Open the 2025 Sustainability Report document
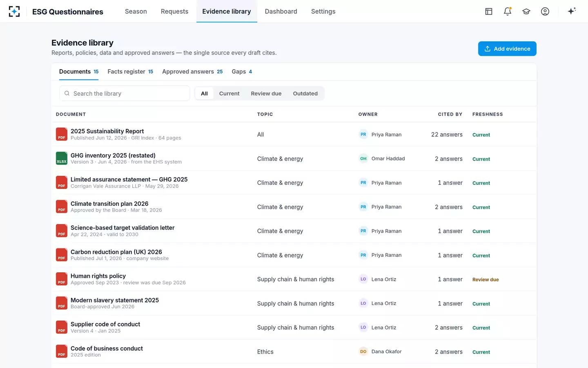The width and height of the screenshot is (588, 368). click(107, 131)
